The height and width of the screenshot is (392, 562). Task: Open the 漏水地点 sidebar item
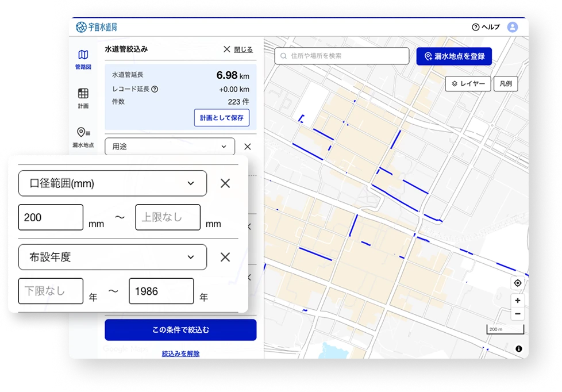83,137
